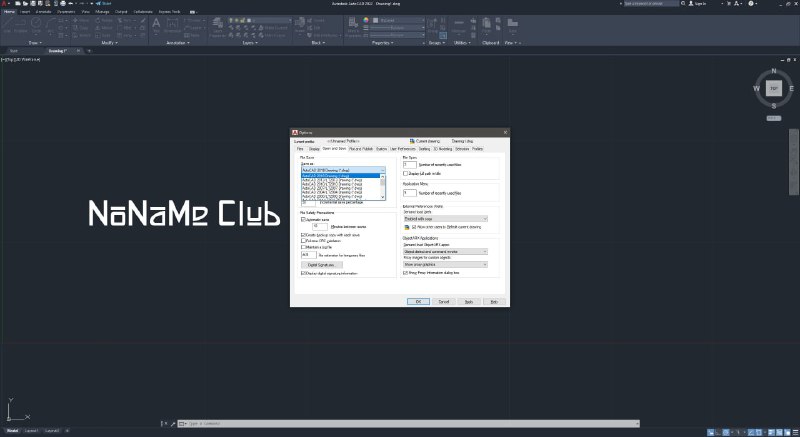Viewport: 800px width, 437px height.
Task: Select AutoCAD 2013/LT2013 Drawing list entry
Action: pyautogui.click(x=341, y=180)
